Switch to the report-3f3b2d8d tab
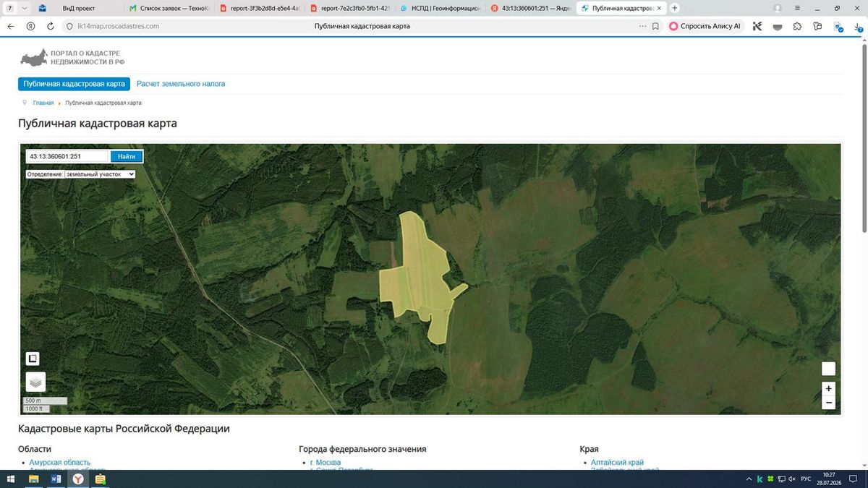This screenshot has width=868, height=488. tap(258, 8)
